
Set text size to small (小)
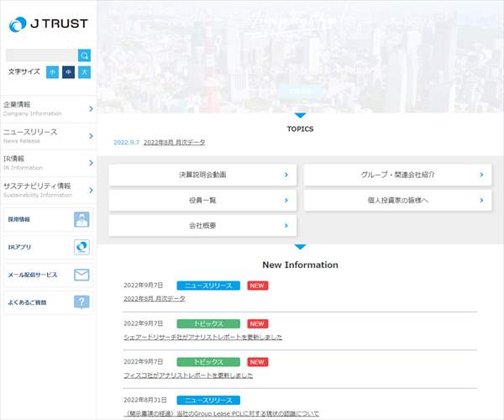coord(52,72)
